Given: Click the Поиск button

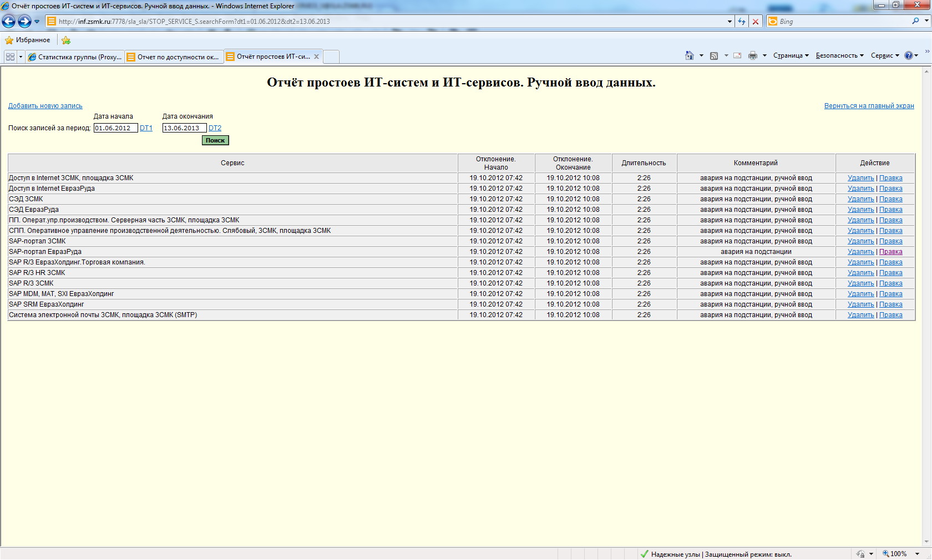Looking at the screenshot, I should coord(215,140).
